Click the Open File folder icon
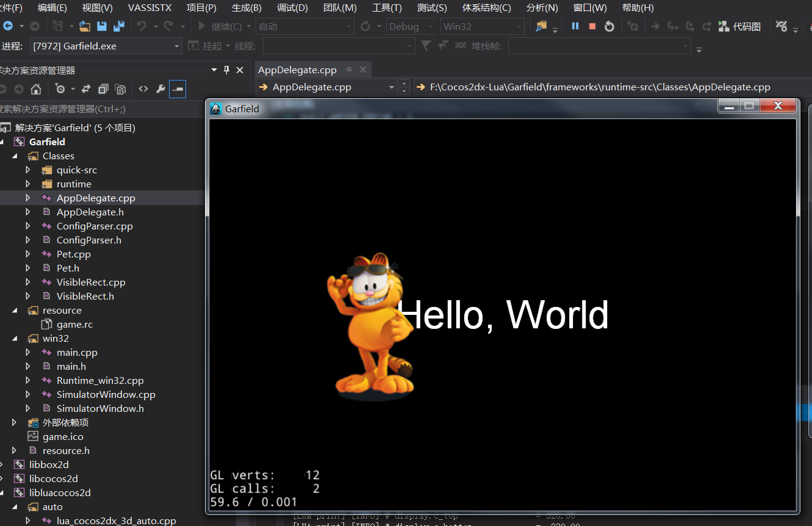The width and height of the screenshot is (812, 526). coord(85,26)
